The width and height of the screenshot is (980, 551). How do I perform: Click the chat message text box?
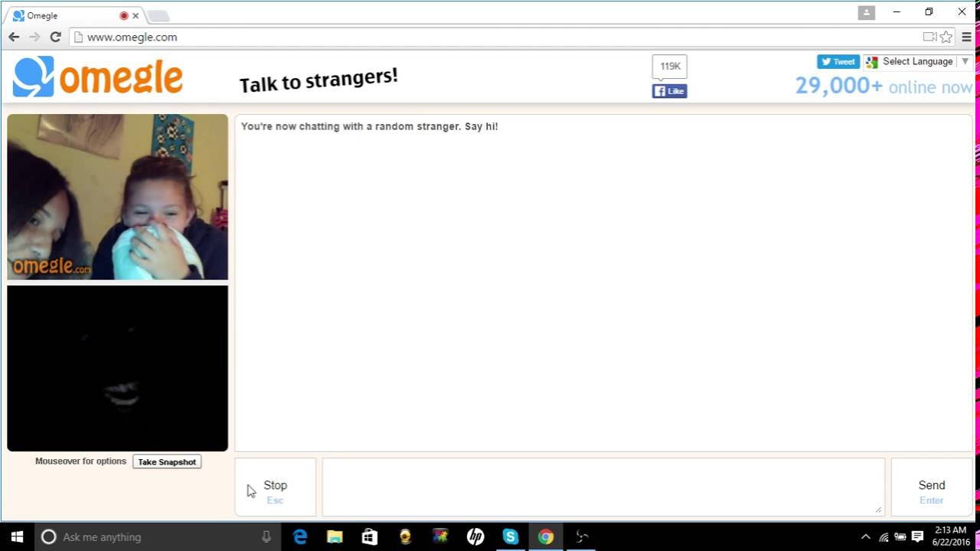603,487
